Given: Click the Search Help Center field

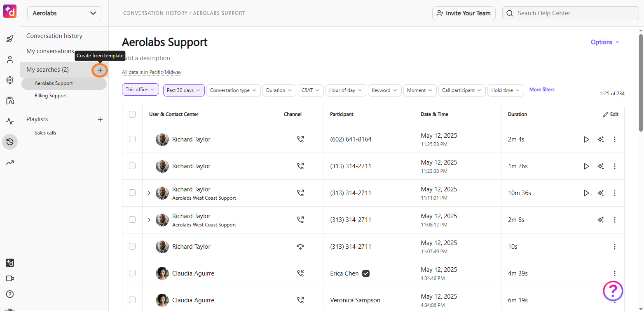Looking at the screenshot, I should click(x=570, y=13).
